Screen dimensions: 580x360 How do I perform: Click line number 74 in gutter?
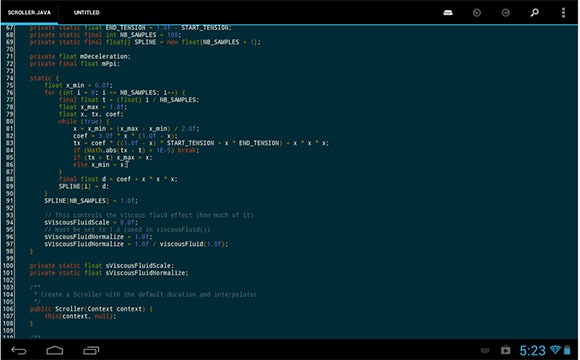[x=10, y=78]
